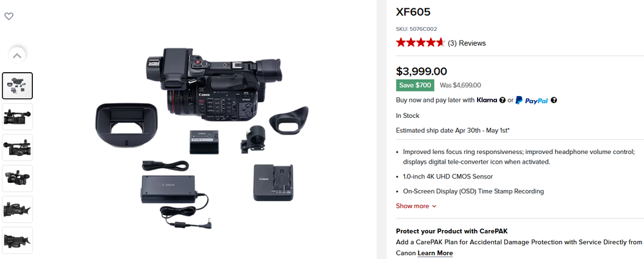Click the Klarna logo text

[487, 100]
